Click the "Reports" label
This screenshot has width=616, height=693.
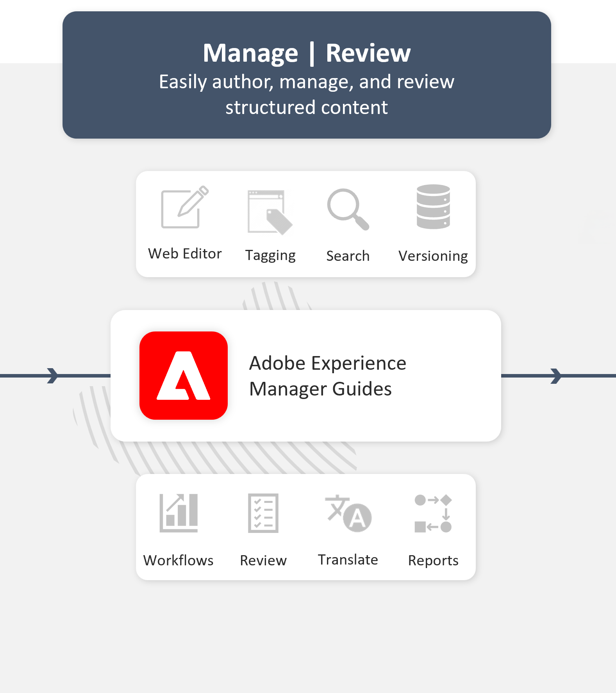point(433,561)
